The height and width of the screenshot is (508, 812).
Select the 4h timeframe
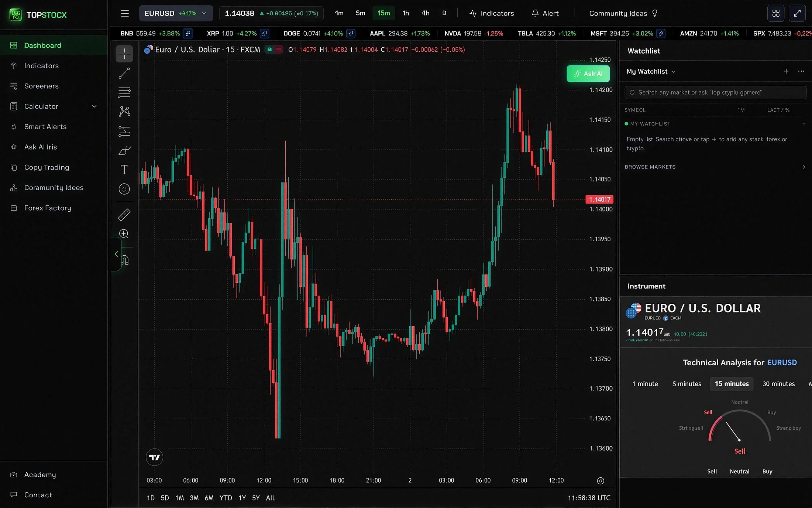[x=426, y=13]
